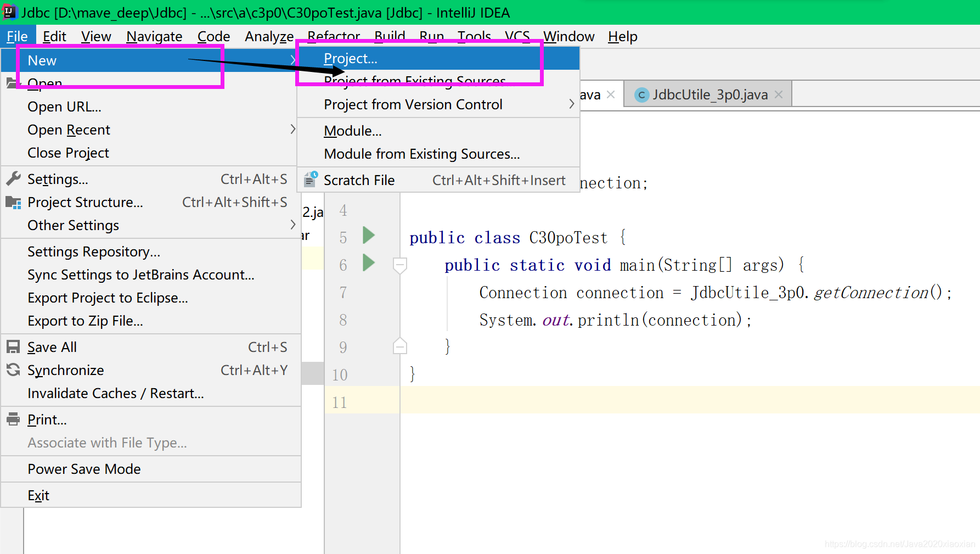The height and width of the screenshot is (554, 980).
Task: Open Project Structure... entry
Action: pyautogui.click(x=151, y=202)
